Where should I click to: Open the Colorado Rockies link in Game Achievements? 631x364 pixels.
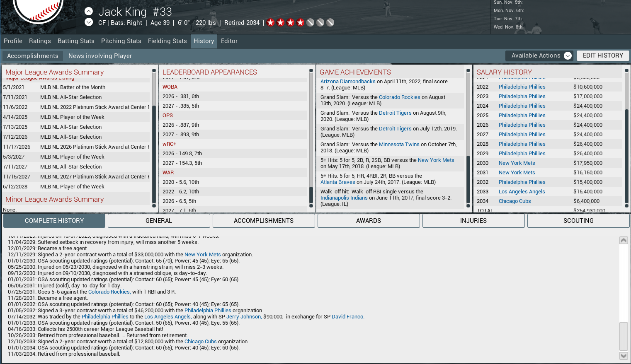point(400,97)
